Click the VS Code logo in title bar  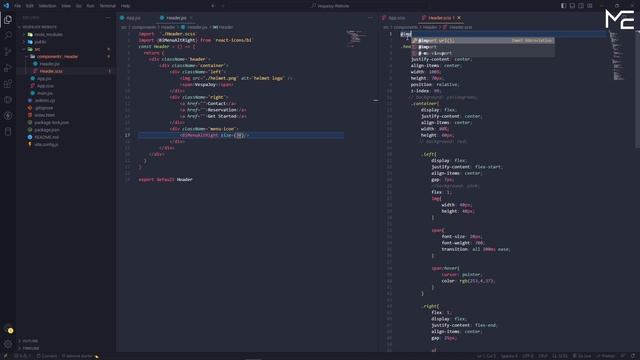(6, 6)
